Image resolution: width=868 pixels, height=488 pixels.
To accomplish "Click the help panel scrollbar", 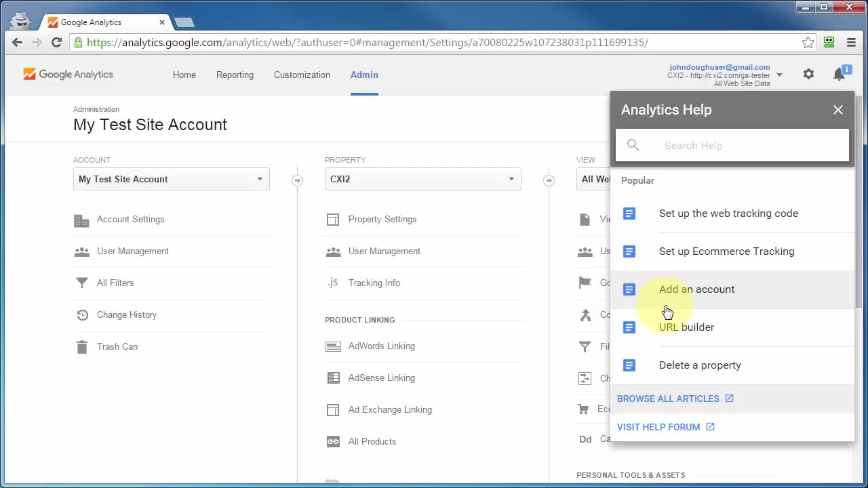I will [x=859, y=203].
